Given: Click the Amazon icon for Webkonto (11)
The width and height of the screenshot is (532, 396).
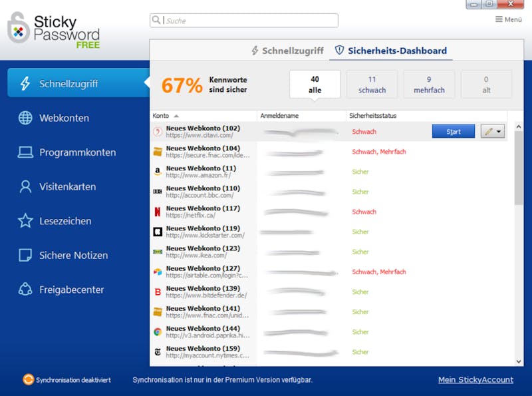Looking at the screenshot, I should (158, 172).
